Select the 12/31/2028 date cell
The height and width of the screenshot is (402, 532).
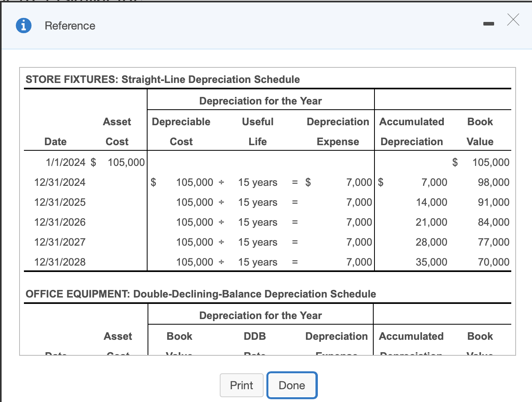[60, 262]
